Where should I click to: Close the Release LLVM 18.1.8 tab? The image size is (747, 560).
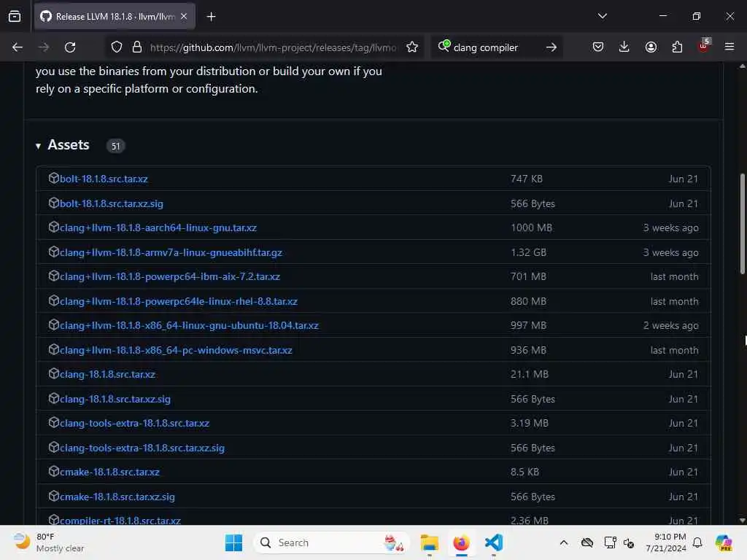tap(184, 17)
